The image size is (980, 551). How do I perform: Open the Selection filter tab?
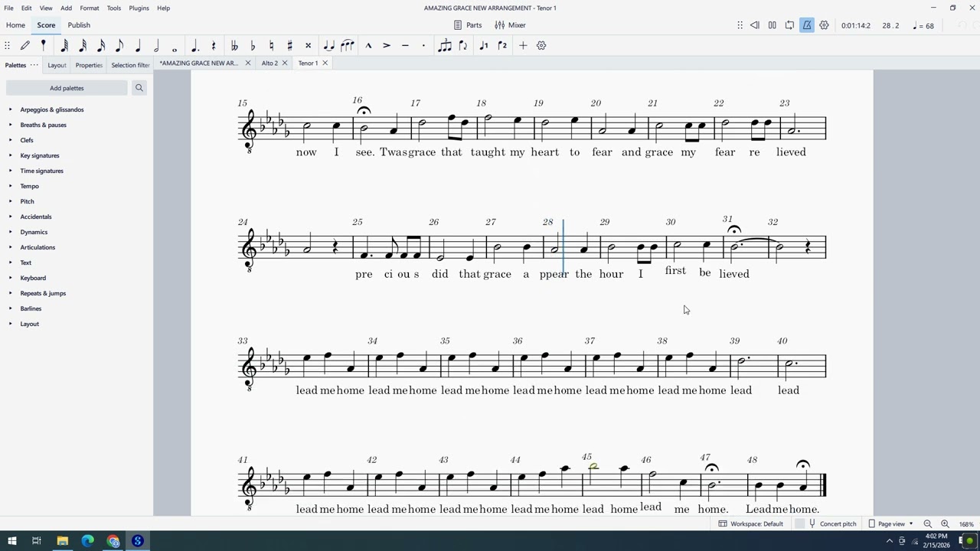pos(130,65)
